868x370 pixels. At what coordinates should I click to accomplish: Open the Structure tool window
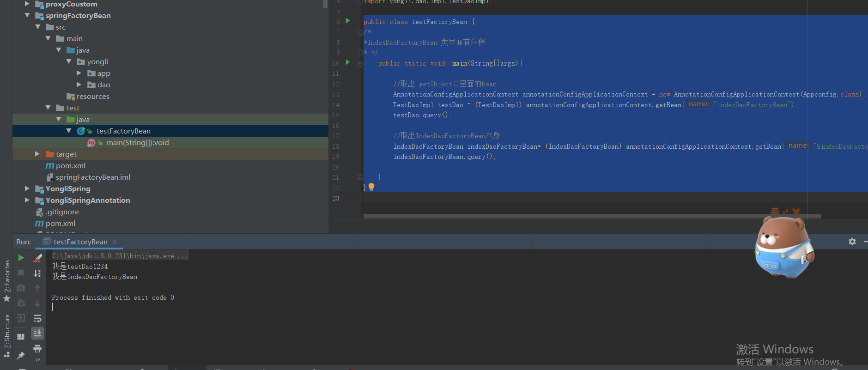[6, 336]
